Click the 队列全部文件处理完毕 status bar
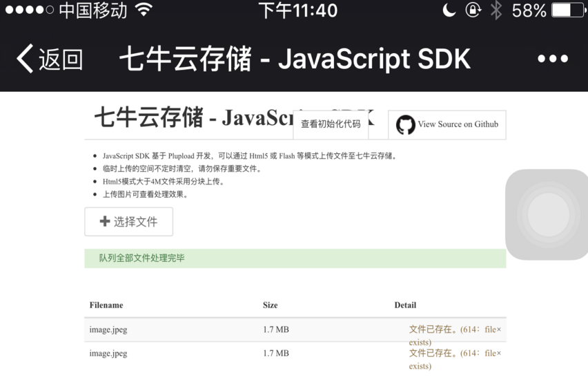 (x=295, y=258)
